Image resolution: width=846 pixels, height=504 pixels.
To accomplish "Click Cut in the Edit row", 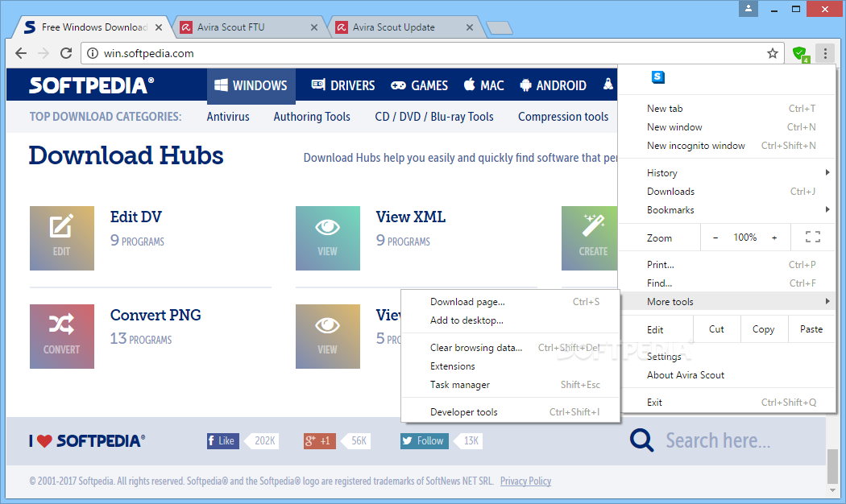I will tap(716, 329).
